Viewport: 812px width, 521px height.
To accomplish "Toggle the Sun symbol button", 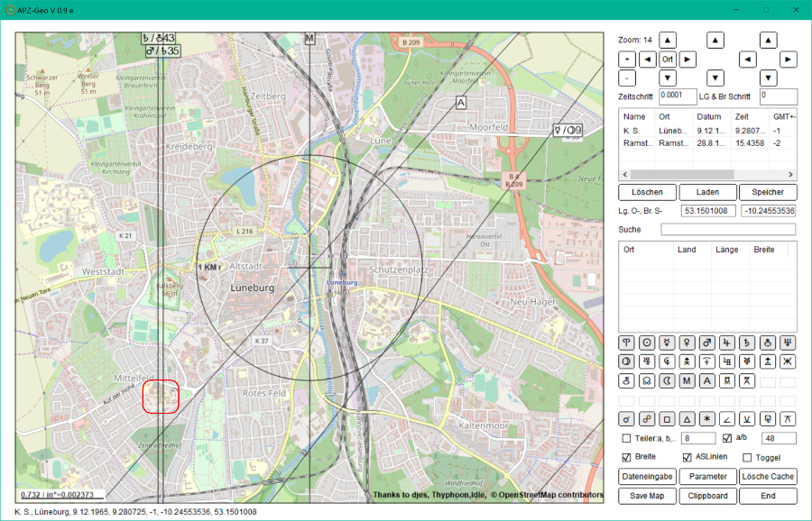I will [x=647, y=343].
